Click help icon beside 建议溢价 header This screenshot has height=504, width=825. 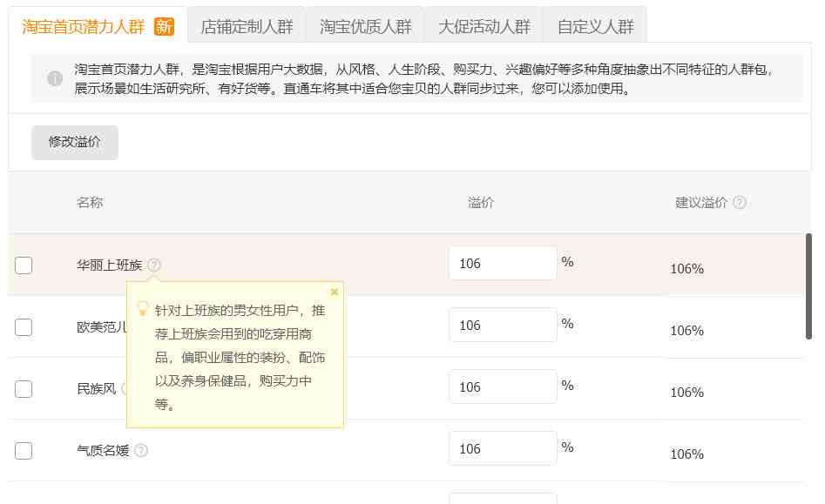(x=740, y=202)
